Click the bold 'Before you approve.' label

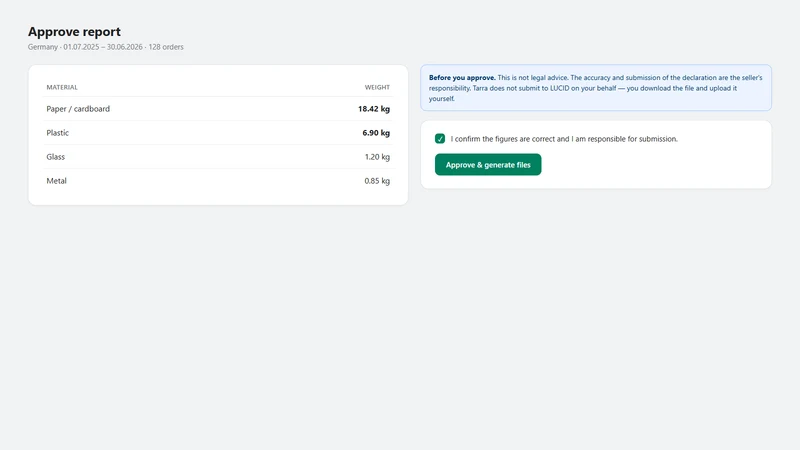[x=462, y=78]
